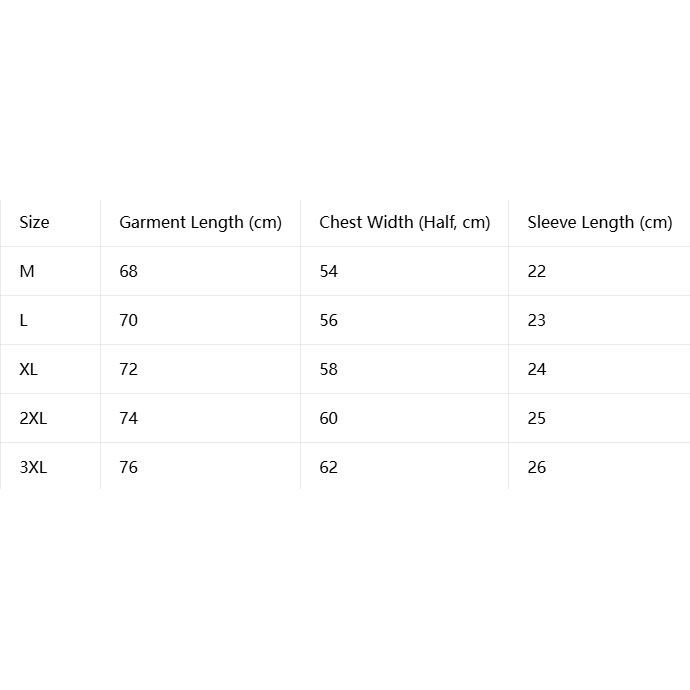Select the 3XL size cell
The image size is (690, 690).
click(33, 467)
